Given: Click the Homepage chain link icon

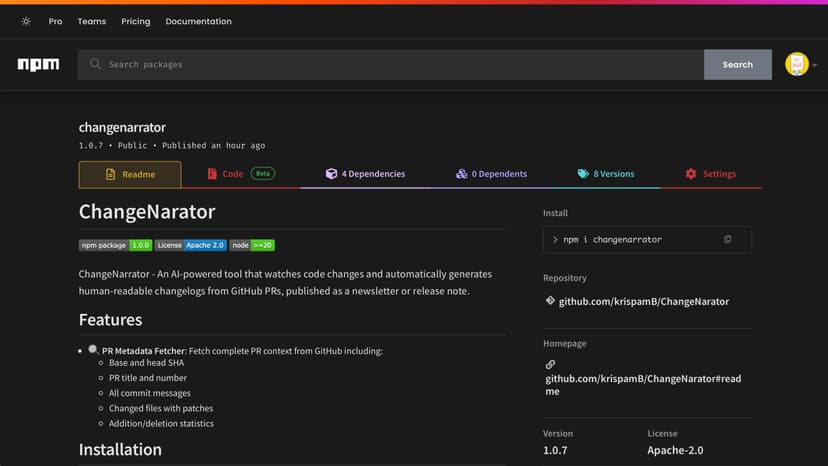Looking at the screenshot, I should pyautogui.click(x=550, y=365).
